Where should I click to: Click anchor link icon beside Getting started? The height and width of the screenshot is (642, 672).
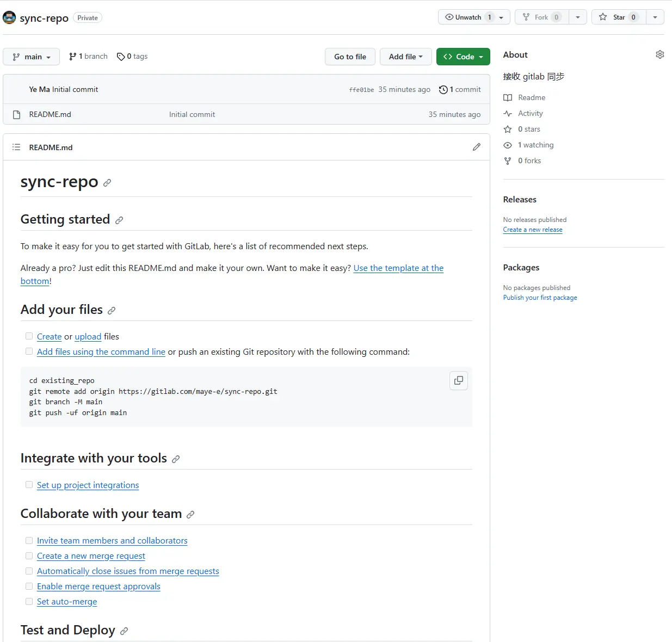(119, 220)
